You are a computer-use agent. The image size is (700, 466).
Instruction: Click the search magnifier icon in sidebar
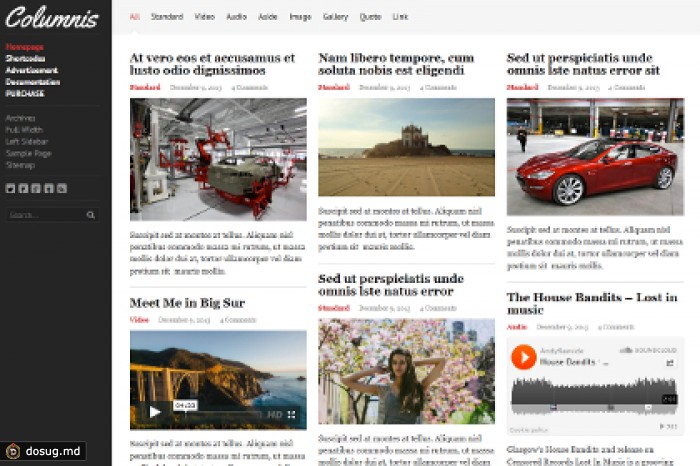pyautogui.click(x=91, y=215)
